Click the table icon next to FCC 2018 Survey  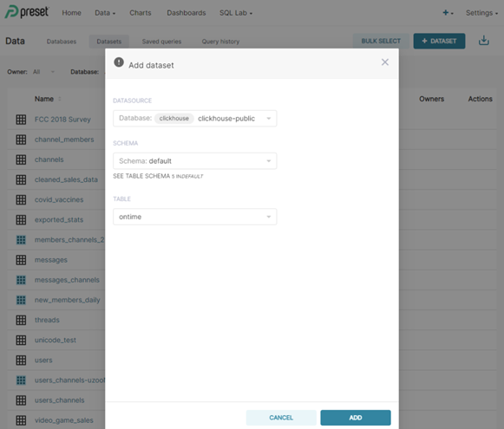(21, 120)
